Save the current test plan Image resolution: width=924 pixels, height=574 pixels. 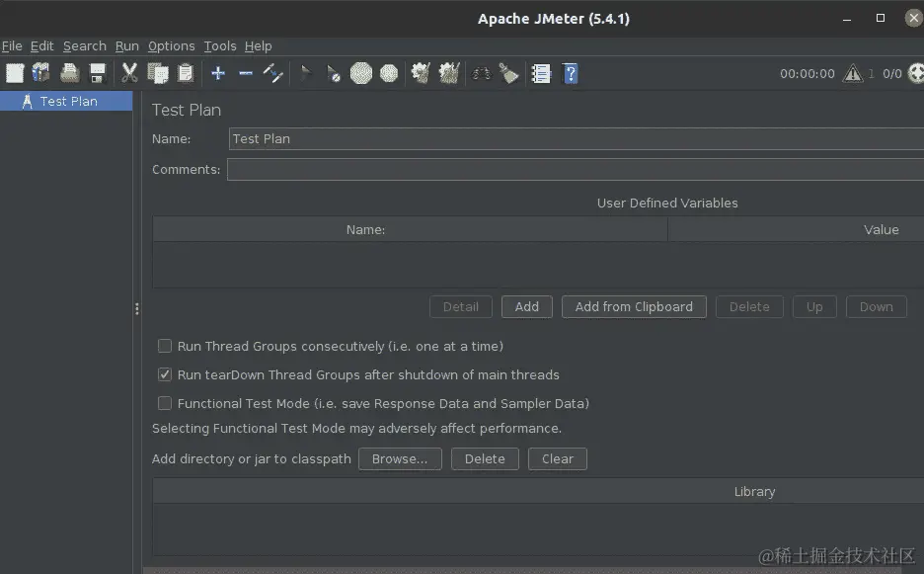pyautogui.click(x=96, y=73)
